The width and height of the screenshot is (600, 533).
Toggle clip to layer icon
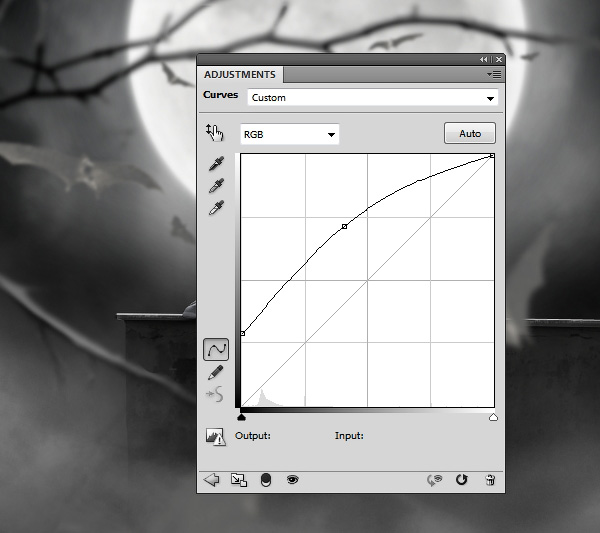pyautogui.click(x=266, y=480)
